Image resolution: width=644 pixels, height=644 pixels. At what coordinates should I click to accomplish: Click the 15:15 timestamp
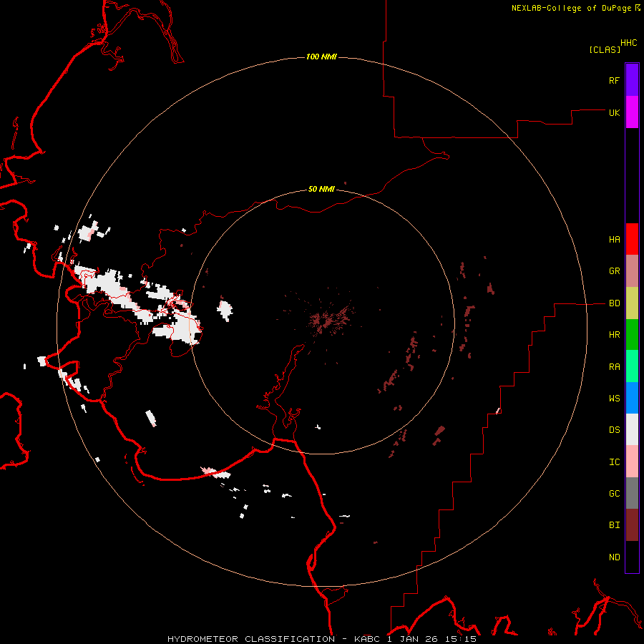click(x=460, y=639)
